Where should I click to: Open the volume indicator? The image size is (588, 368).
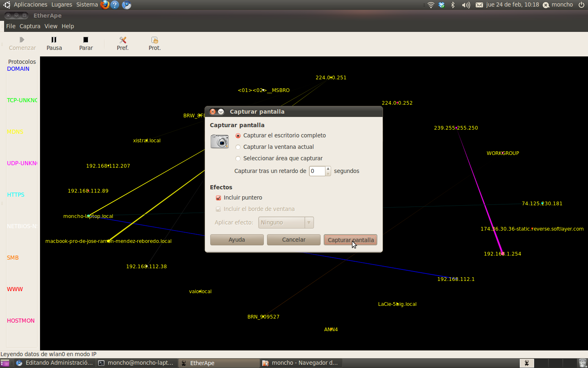click(x=466, y=5)
